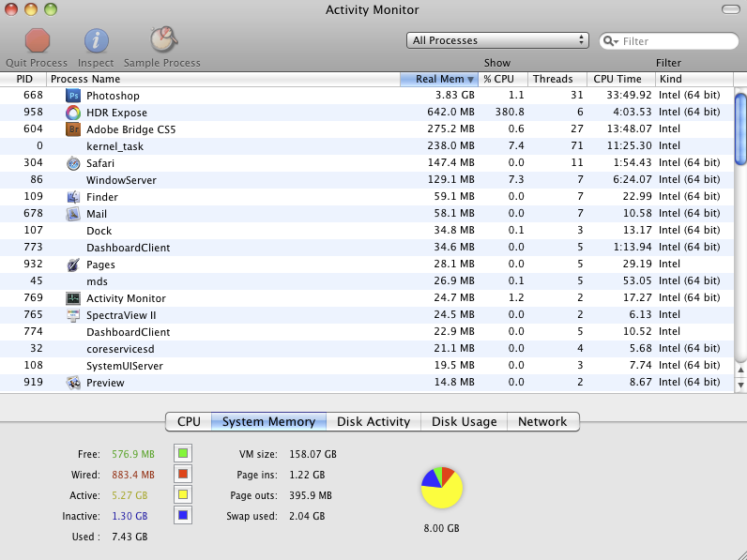Click the VM size 158.07 GB value
Image resolution: width=747 pixels, height=560 pixels.
click(x=313, y=454)
